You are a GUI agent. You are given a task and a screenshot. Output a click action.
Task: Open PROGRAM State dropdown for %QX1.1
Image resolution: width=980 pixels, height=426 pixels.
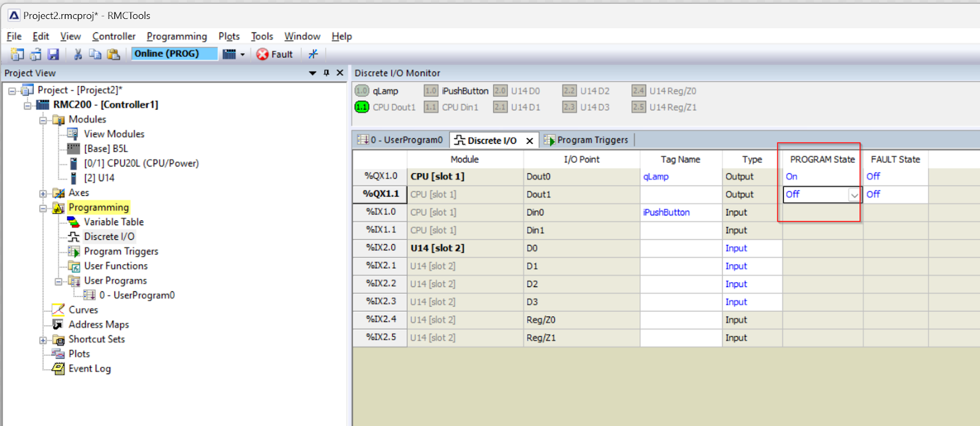click(x=854, y=195)
